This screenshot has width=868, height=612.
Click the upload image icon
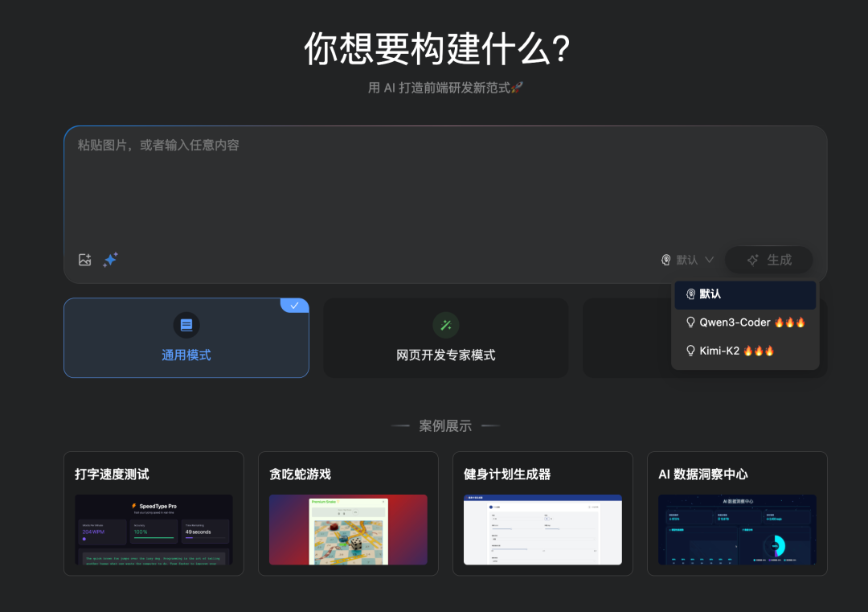84,260
